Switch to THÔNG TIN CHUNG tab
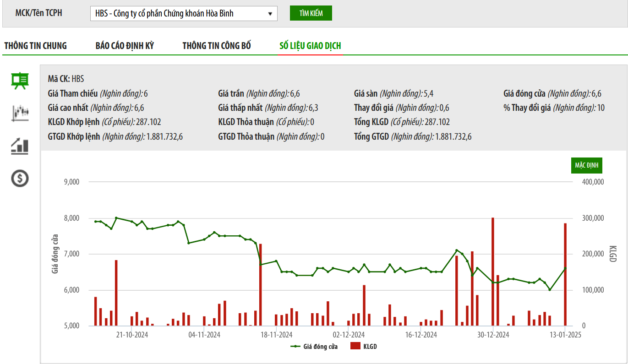Screen dimensions: 628x364 click(x=35, y=46)
